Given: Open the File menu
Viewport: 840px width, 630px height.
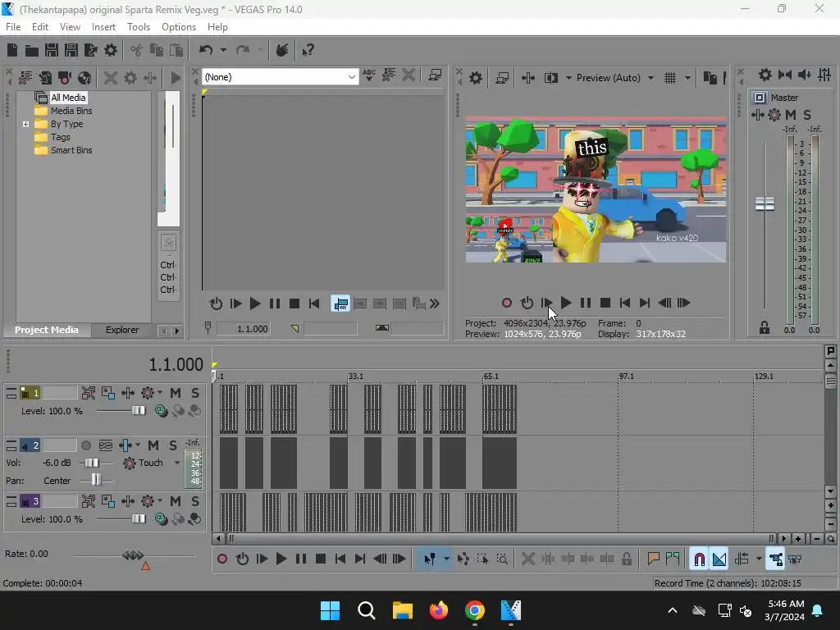Looking at the screenshot, I should coord(13,27).
